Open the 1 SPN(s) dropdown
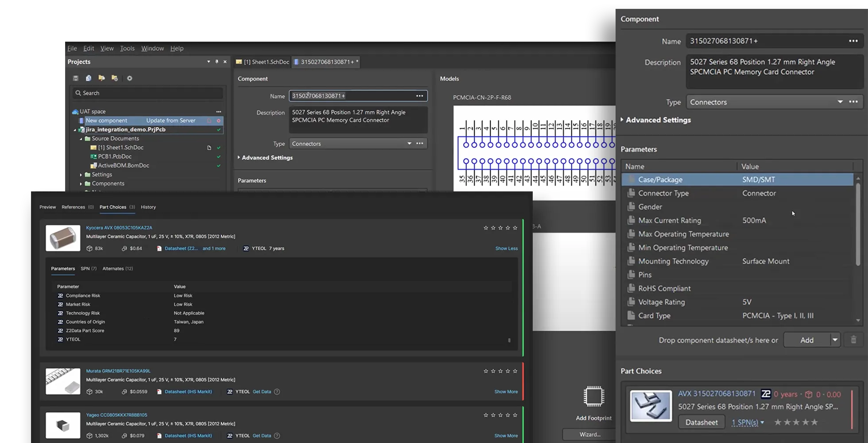 748,422
